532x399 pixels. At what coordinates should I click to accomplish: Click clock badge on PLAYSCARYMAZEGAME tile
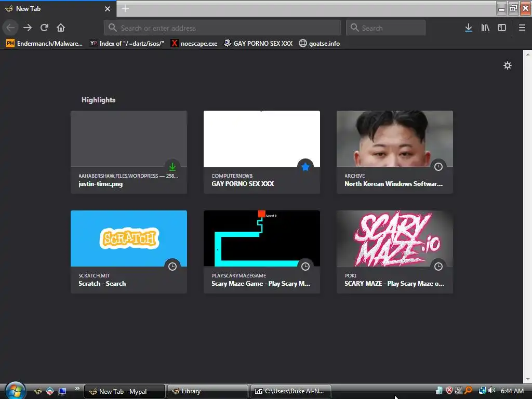305,267
